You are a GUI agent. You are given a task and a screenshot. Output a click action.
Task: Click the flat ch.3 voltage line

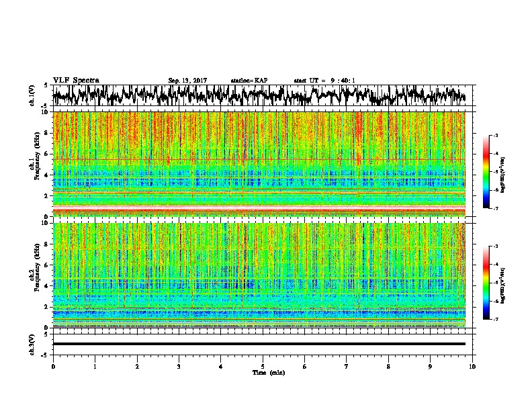click(259, 344)
